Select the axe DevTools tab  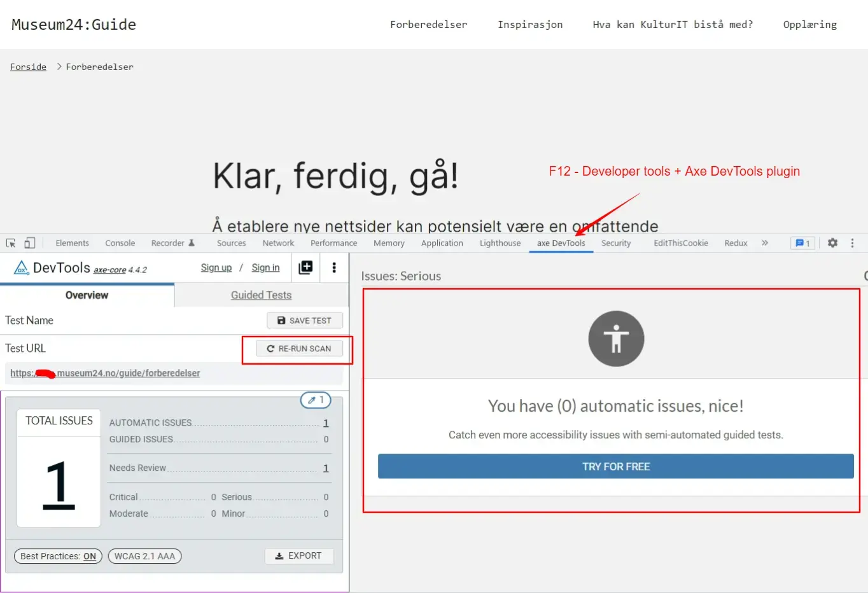click(561, 243)
